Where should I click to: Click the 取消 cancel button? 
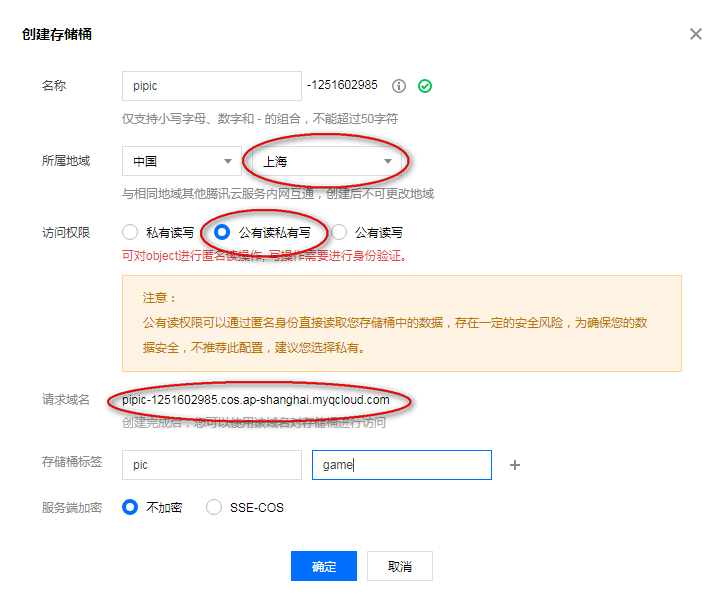tap(400, 566)
